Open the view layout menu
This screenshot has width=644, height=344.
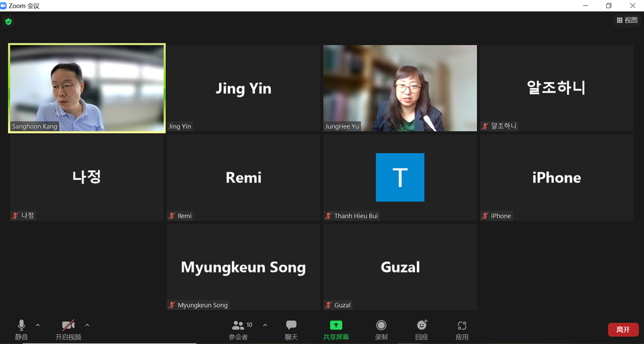pos(627,20)
